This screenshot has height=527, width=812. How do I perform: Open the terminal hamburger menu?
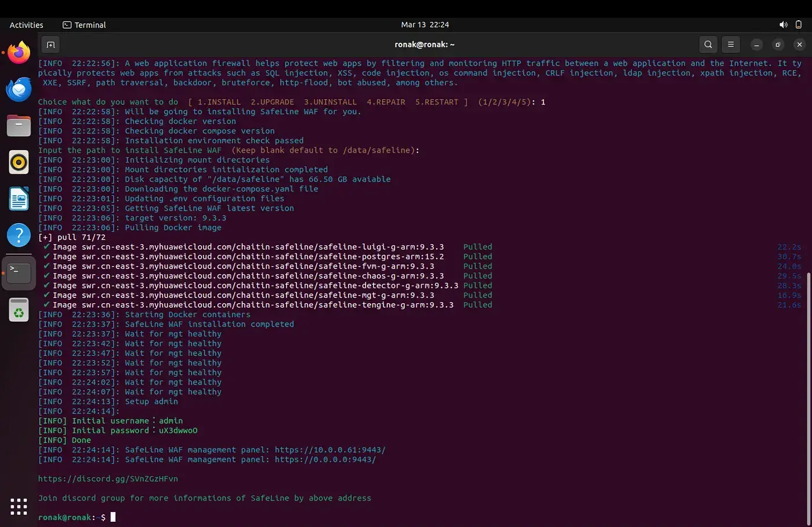[x=731, y=45]
